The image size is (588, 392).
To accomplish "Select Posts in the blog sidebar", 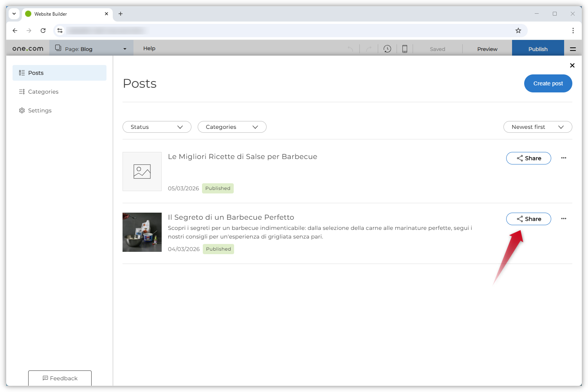I will tap(35, 72).
